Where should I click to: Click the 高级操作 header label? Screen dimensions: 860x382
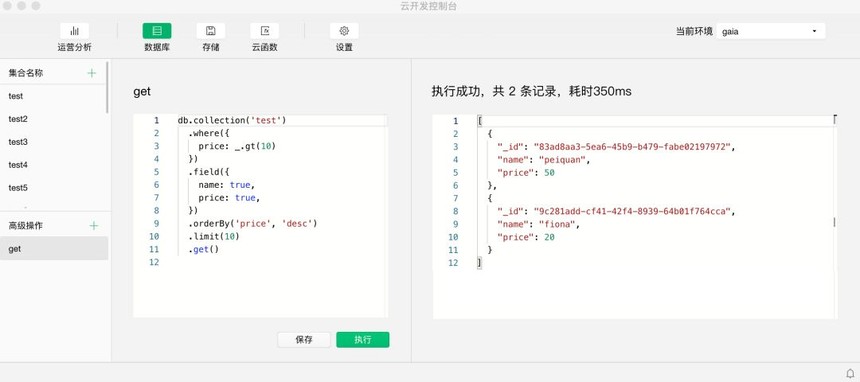tap(26, 226)
